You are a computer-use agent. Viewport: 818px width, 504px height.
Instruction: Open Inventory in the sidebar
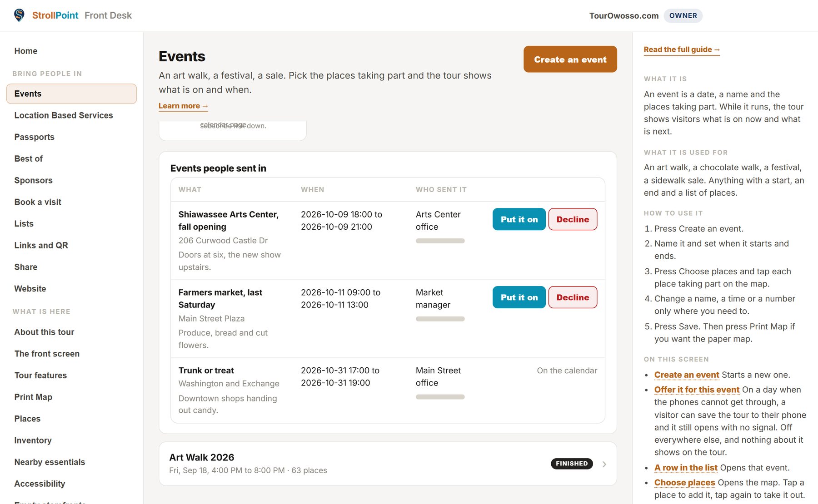point(71,440)
